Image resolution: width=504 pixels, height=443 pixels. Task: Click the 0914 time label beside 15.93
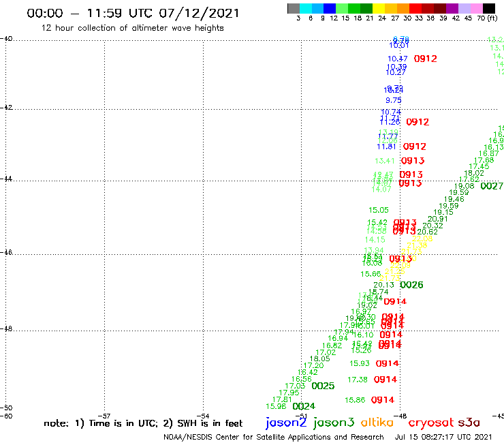[388, 363]
